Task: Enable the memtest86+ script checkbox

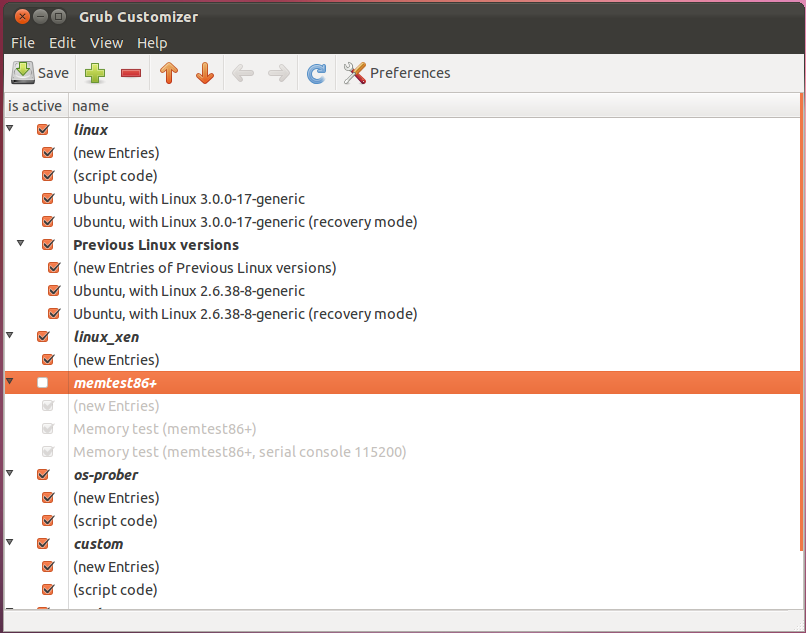Action: (x=43, y=383)
